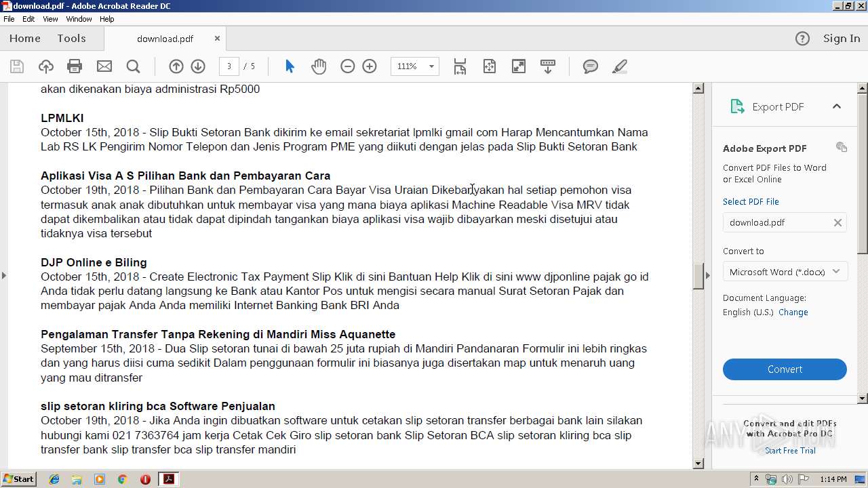Viewport: 868px width, 488px height.
Task: Click heading 'slip setoran kliring bca Software Penjualan'
Action: (158, 406)
